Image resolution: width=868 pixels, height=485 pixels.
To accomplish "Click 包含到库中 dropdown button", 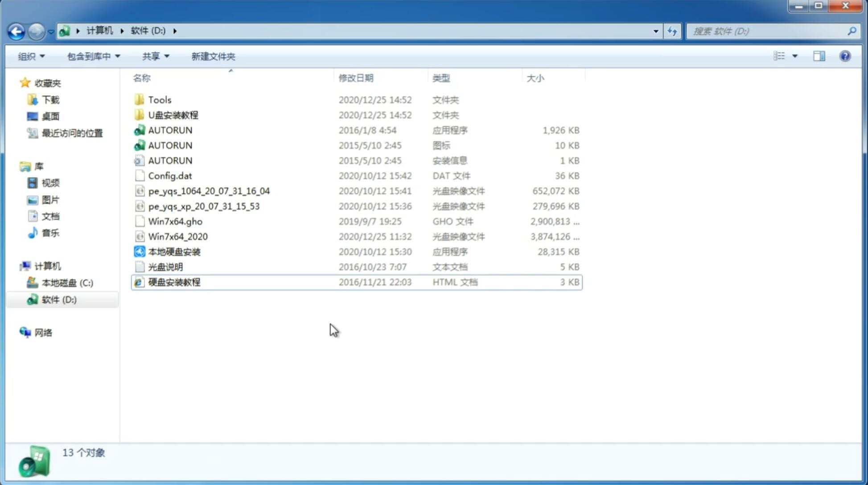I will click(x=93, y=56).
